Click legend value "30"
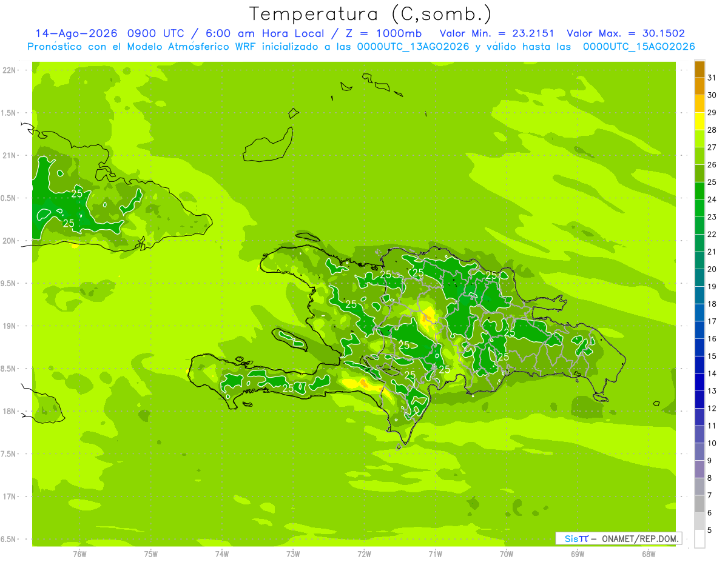Screen dimensions: 728x562 [x=712, y=95]
